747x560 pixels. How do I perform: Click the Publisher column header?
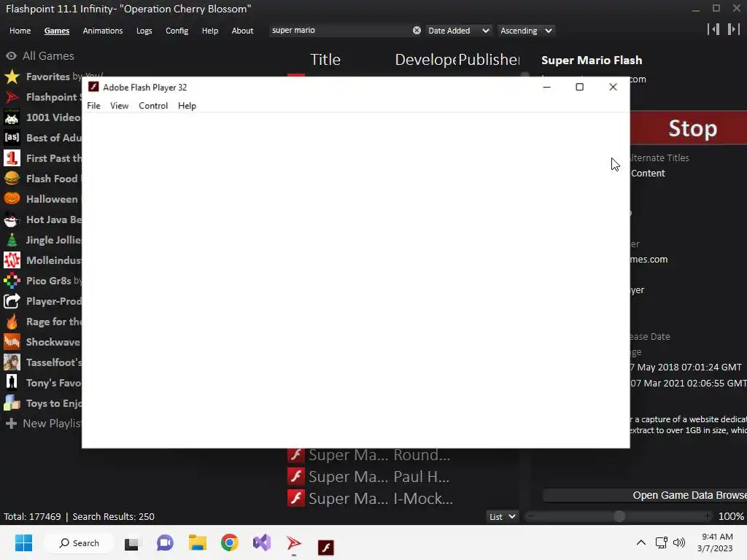(x=488, y=60)
